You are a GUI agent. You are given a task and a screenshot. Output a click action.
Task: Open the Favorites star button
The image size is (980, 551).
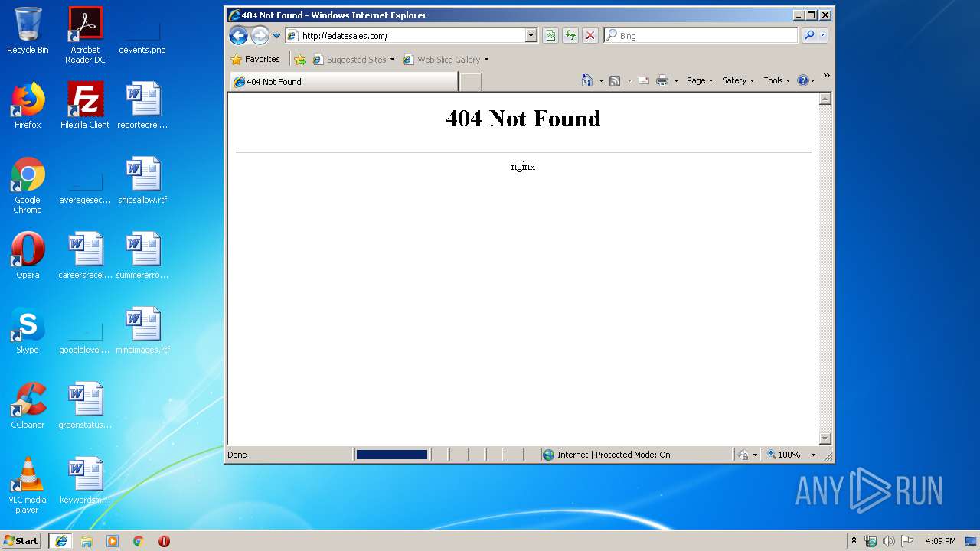(x=256, y=59)
